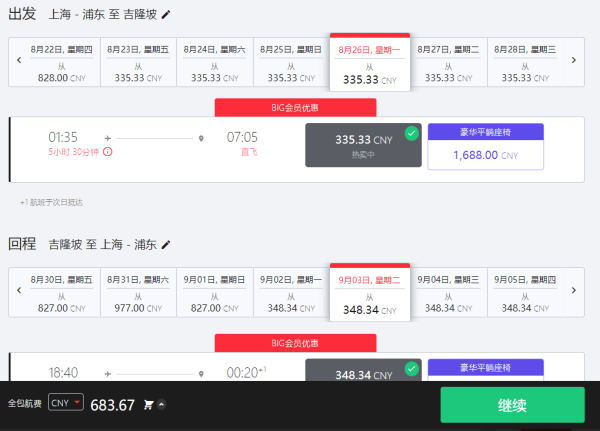Toggle the selected 348.34 CNY return fare
This screenshot has width=600, height=431.
[363, 370]
